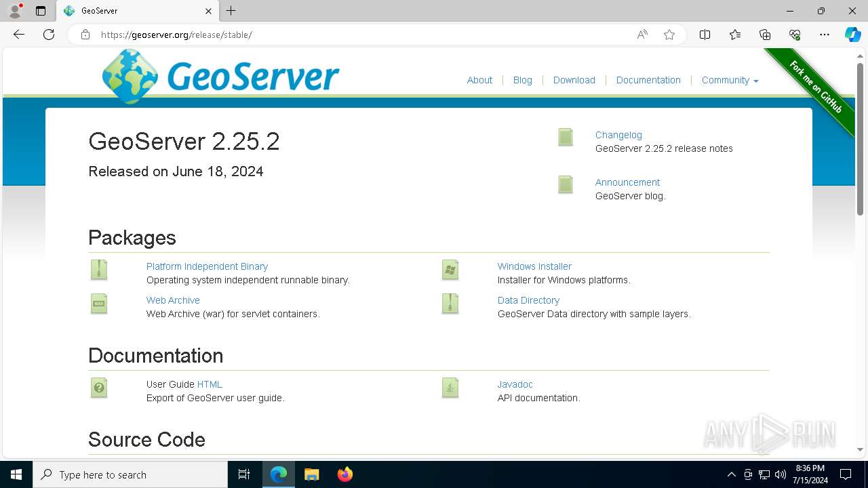The height and width of the screenshot is (488, 868).
Task: Refresh the page with the reload icon
Action: (49, 35)
